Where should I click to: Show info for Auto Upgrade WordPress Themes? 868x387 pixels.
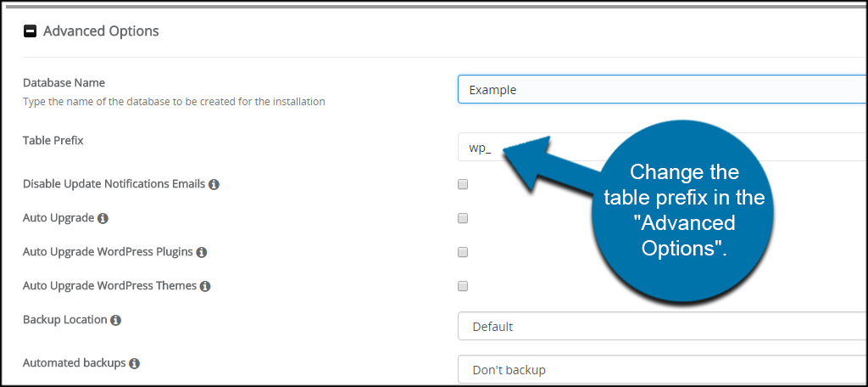(205, 287)
